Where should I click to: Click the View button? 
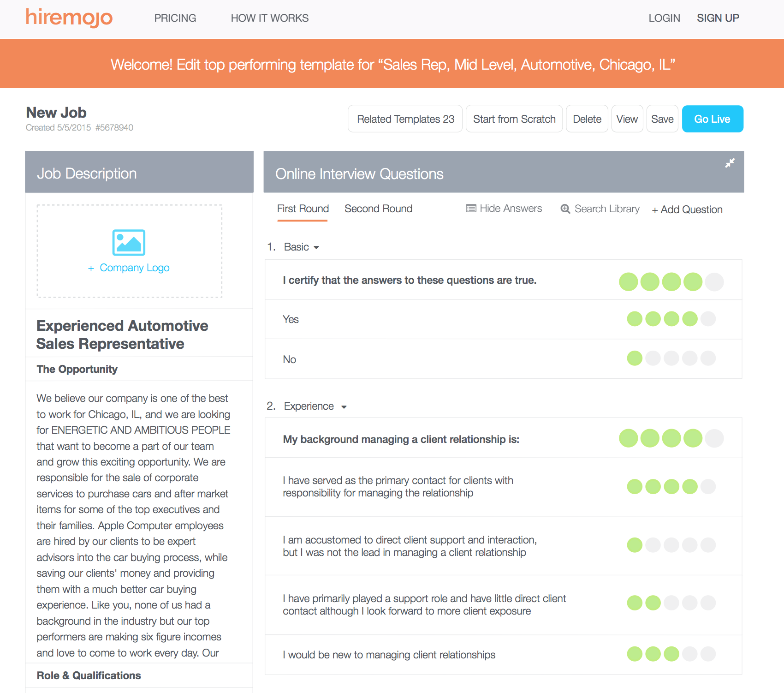(627, 119)
